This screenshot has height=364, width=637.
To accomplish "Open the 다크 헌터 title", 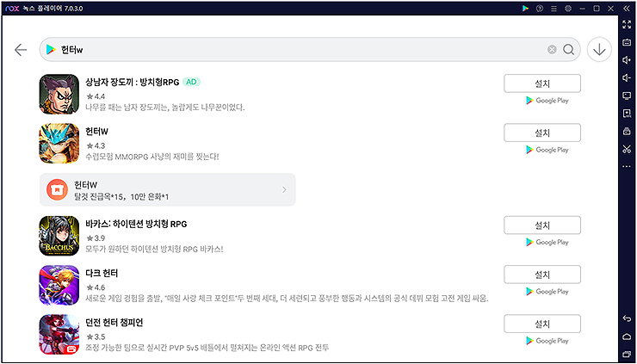I will coord(102,274).
